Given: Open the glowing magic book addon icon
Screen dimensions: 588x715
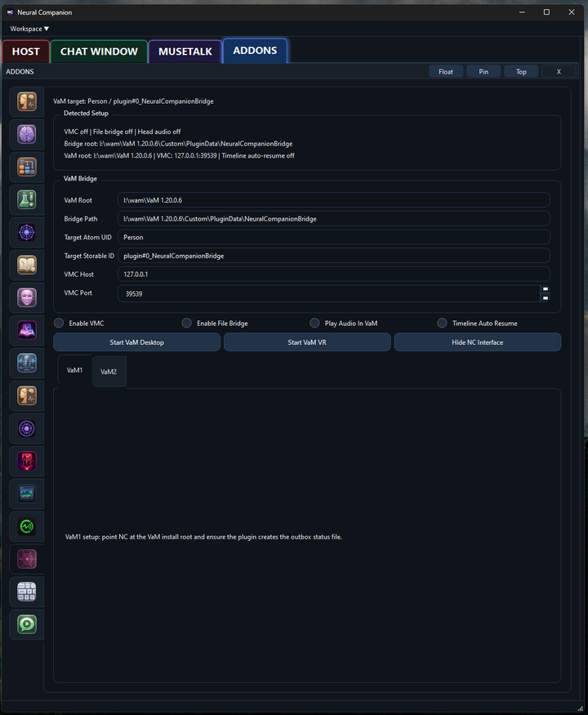Looking at the screenshot, I should coord(27,330).
